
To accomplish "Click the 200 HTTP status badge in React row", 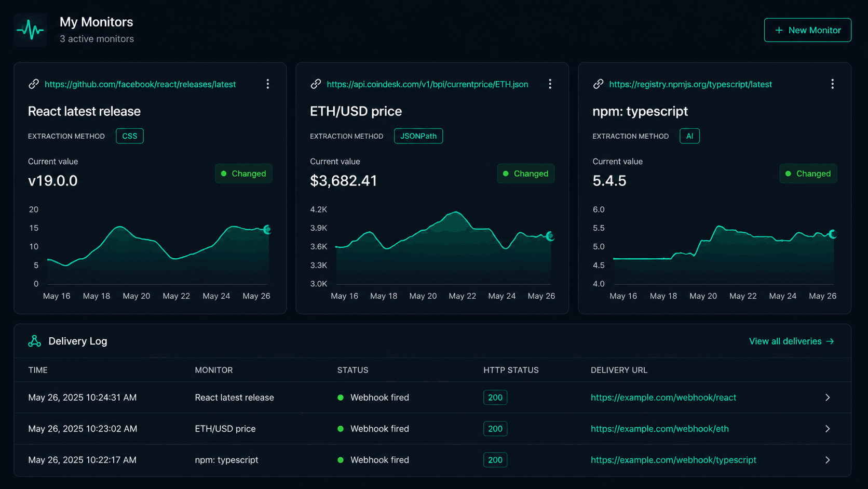I will [495, 398].
